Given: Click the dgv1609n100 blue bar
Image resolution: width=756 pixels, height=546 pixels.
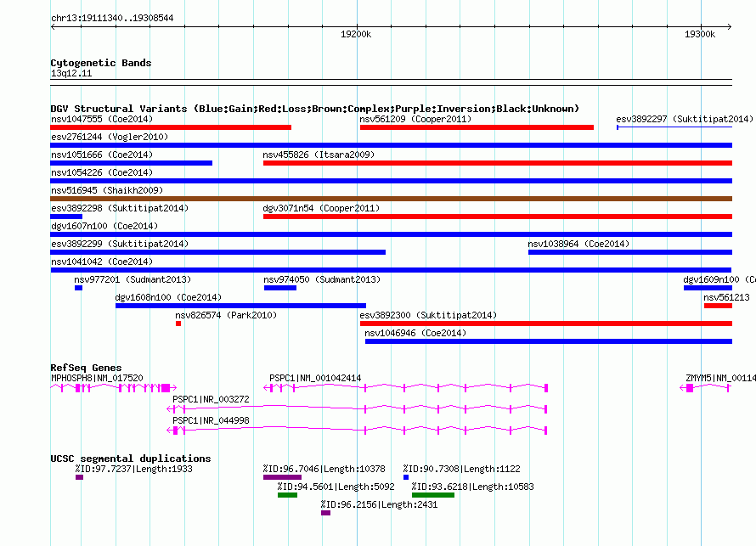Looking at the screenshot, I should pos(708,288).
